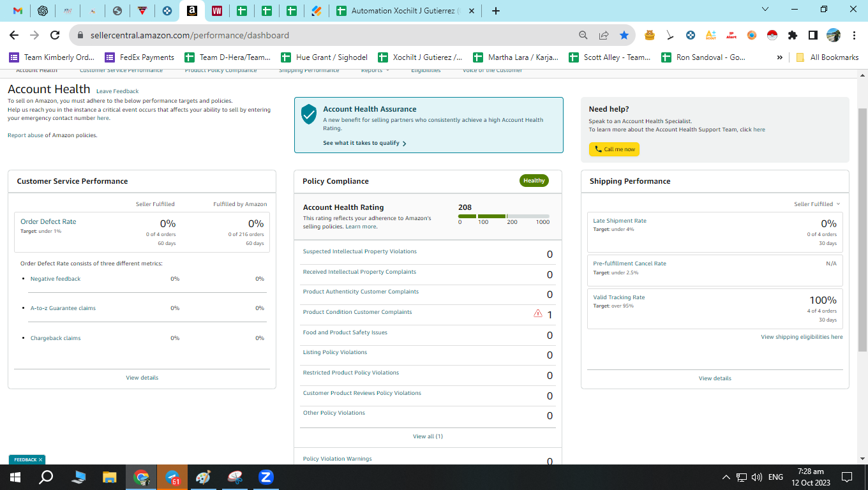This screenshot has width=868, height=490.
Task: Open FedEx Payments bookmark
Action: point(139,57)
